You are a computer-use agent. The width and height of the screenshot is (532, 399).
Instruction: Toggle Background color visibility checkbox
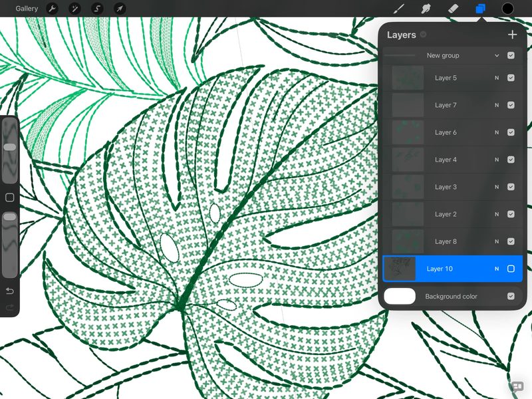pyautogui.click(x=511, y=296)
